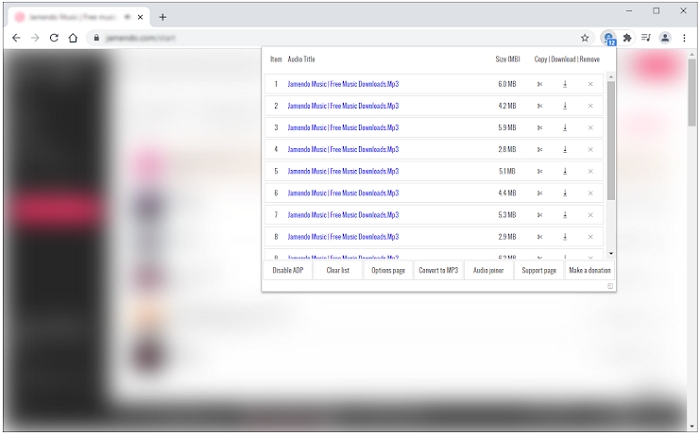Image resolution: width=700 pixels, height=435 pixels.
Task: Copy link for item 1 (6.0 MB)
Action: [540, 84]
